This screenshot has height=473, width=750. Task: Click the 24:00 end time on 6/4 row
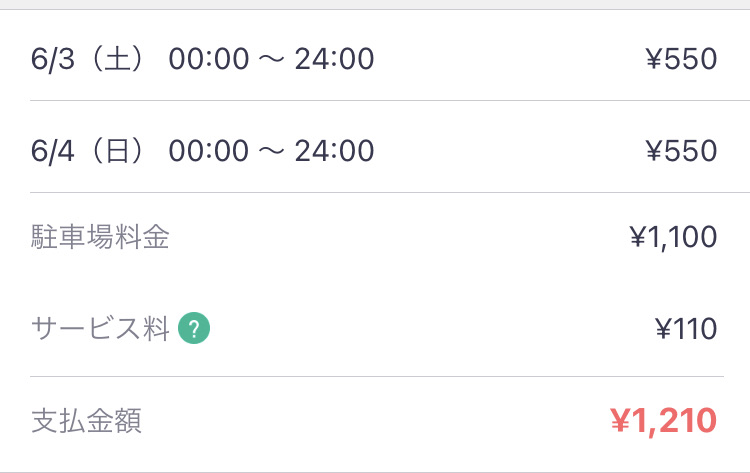tap(335, 151)
